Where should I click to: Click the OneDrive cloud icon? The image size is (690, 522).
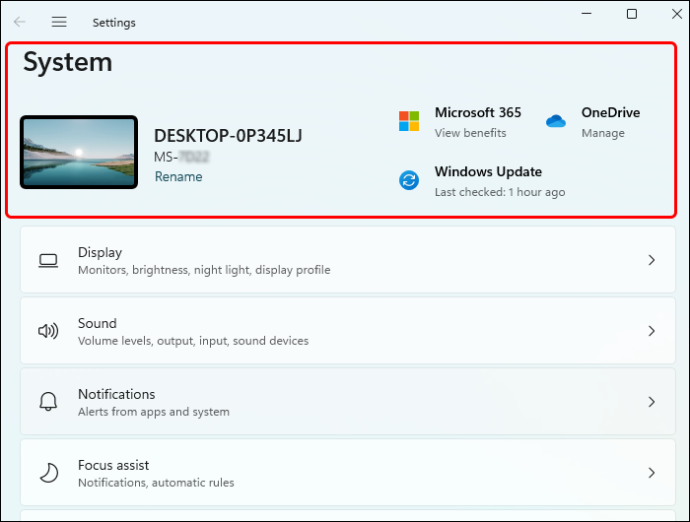556,121
